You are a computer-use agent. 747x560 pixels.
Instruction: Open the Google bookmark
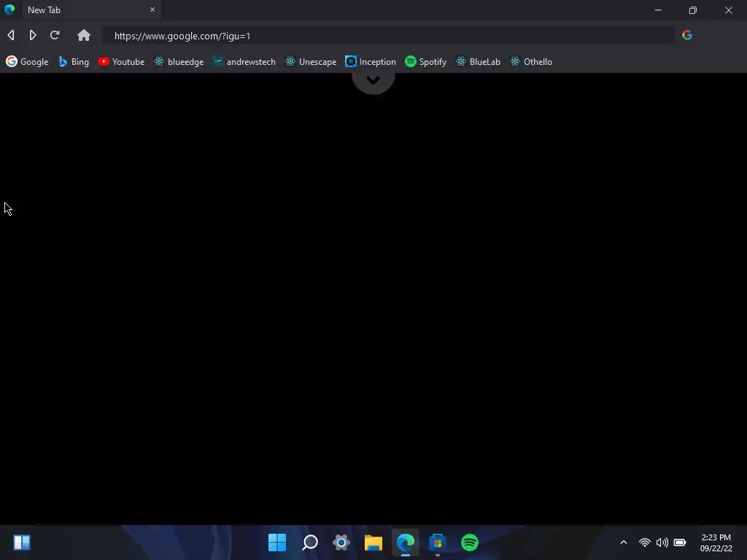point(27,62)
